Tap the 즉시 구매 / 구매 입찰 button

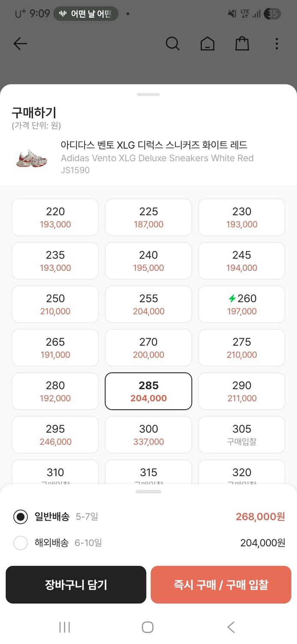coord(221,585)
